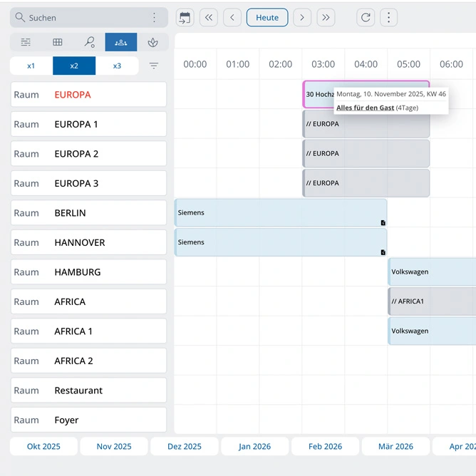Screen dimensions: 476x476
Task: Open the three-dot menu in the search box
Action: coord(155,18)
